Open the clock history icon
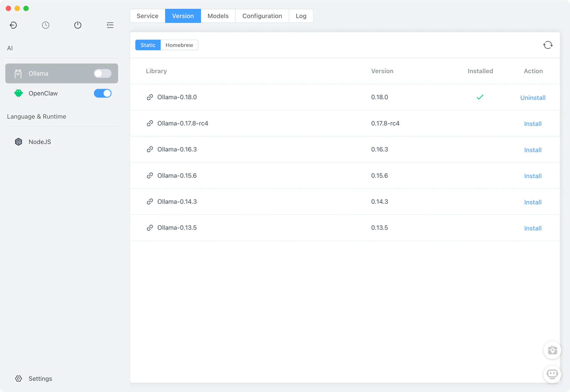570x392 pixels. point(46,25)
